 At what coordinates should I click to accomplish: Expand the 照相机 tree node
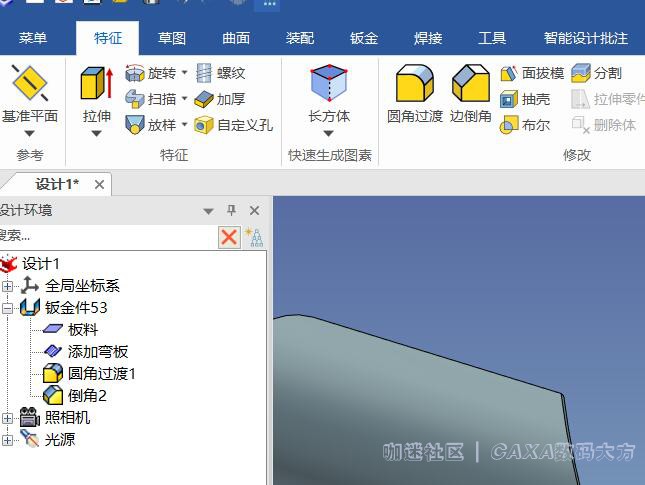tap(7, 418)
